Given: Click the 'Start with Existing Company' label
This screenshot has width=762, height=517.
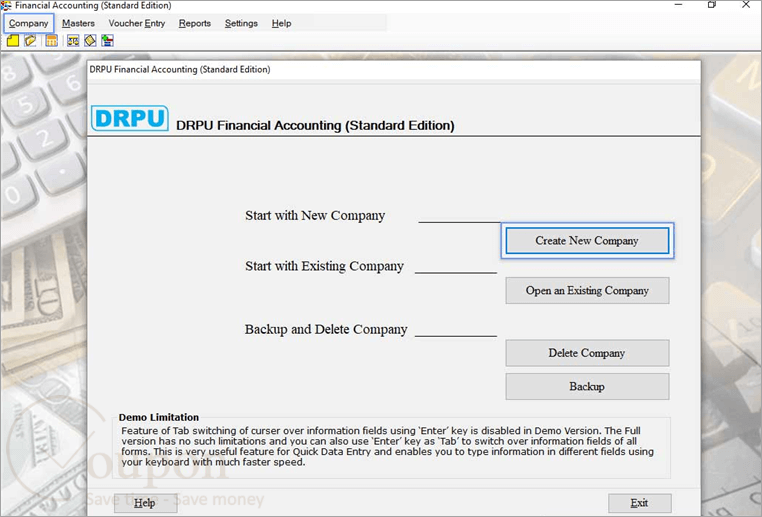Looking at the screenshot, I should click(324, 266).
